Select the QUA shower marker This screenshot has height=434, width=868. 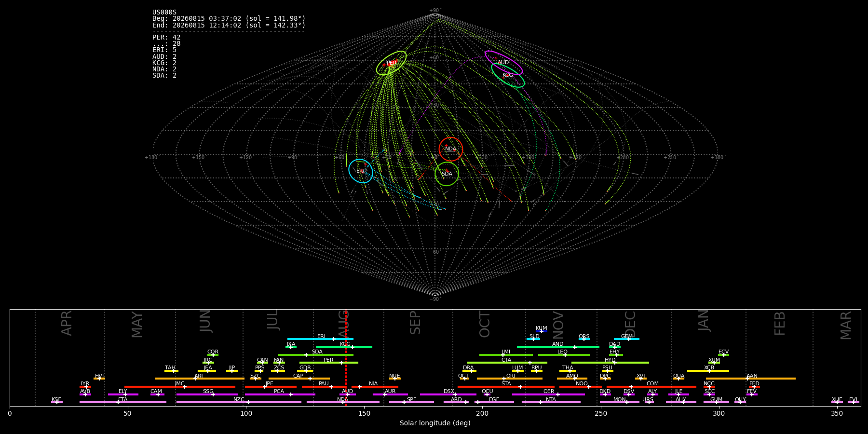click(x=678, y=379)
